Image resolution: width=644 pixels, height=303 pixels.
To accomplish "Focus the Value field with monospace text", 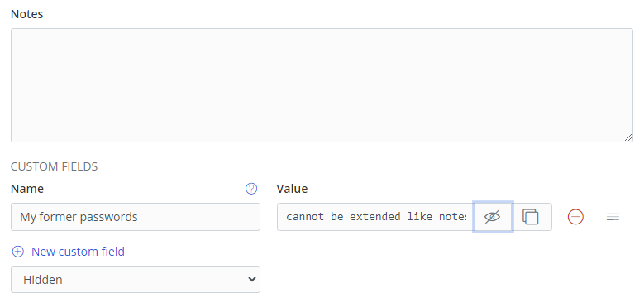I will point(375,217).
